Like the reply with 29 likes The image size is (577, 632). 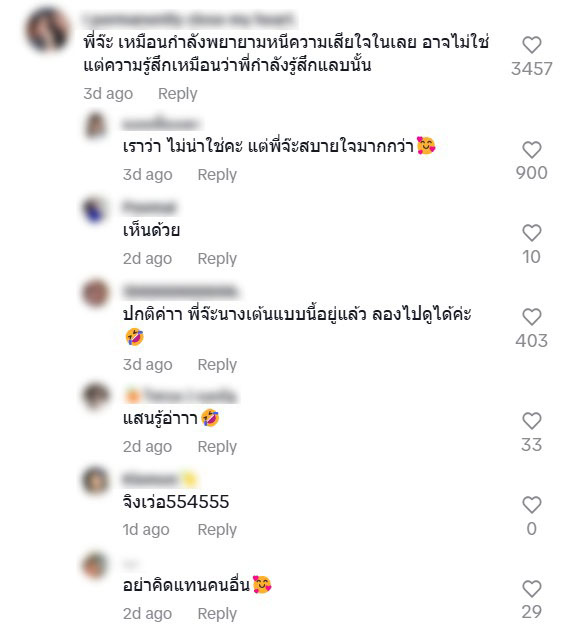531,589
